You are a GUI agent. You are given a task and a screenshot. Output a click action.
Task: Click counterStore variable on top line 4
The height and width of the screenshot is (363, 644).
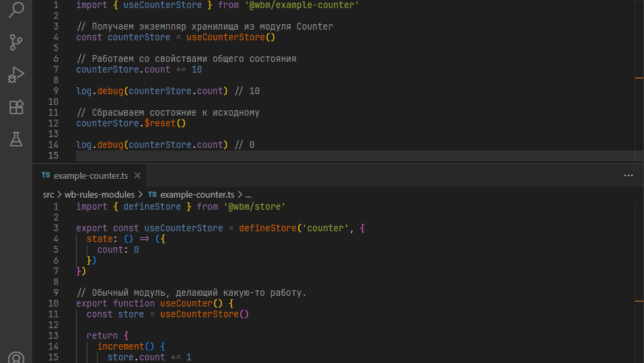click(x=139, y=38)
